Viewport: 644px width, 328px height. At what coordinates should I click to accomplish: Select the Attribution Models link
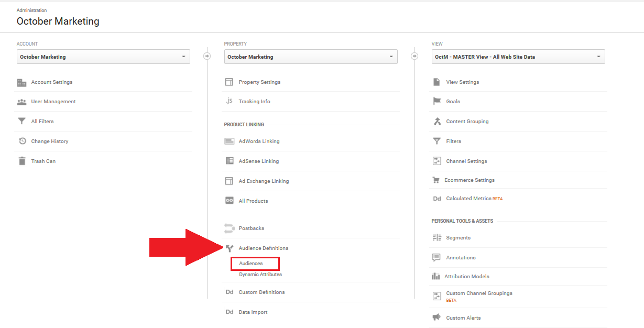coord(467,277)
